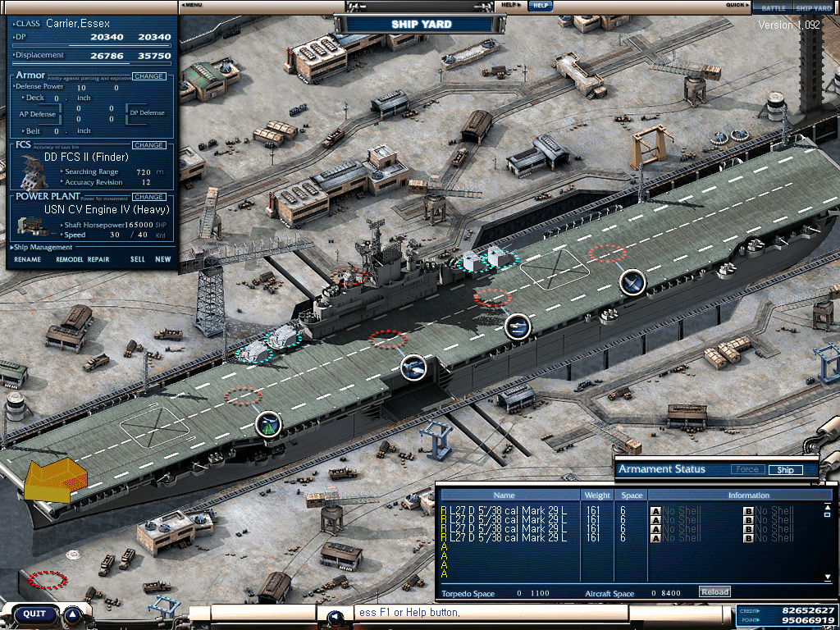Open the HELP button in top bar
The height and width of the screenshot is (630, 840).
[539, 5]
